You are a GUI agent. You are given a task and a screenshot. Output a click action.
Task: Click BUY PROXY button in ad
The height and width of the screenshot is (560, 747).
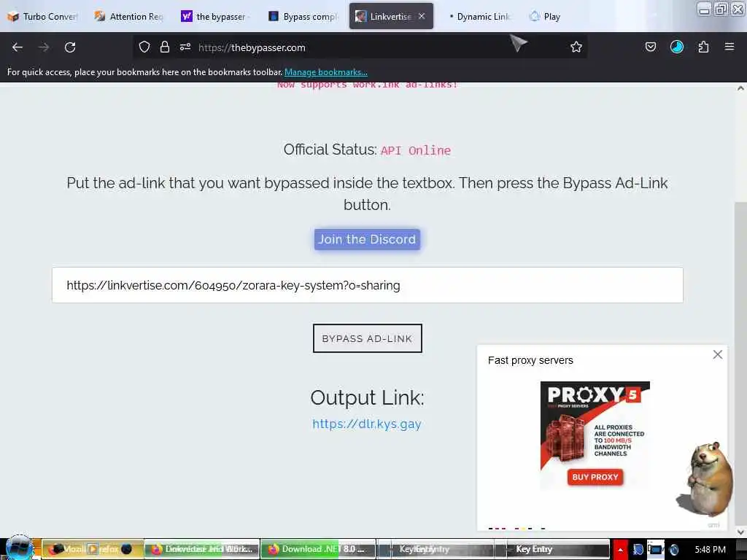tap(595, 477)
